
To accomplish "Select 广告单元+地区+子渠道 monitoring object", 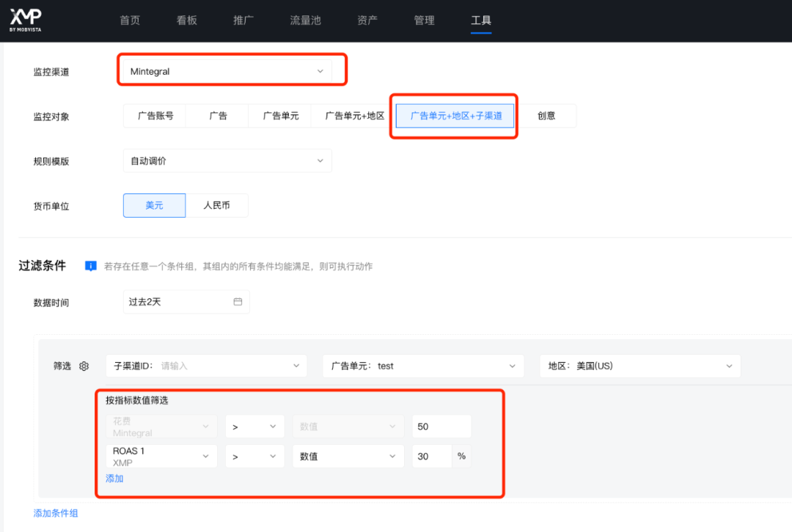I will point(453,115).
